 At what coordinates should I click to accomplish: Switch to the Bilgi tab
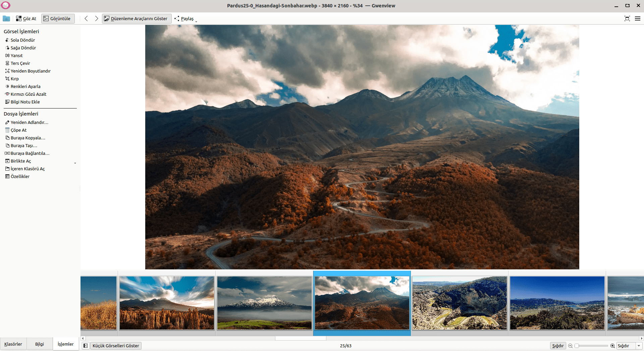coord(40,344)
